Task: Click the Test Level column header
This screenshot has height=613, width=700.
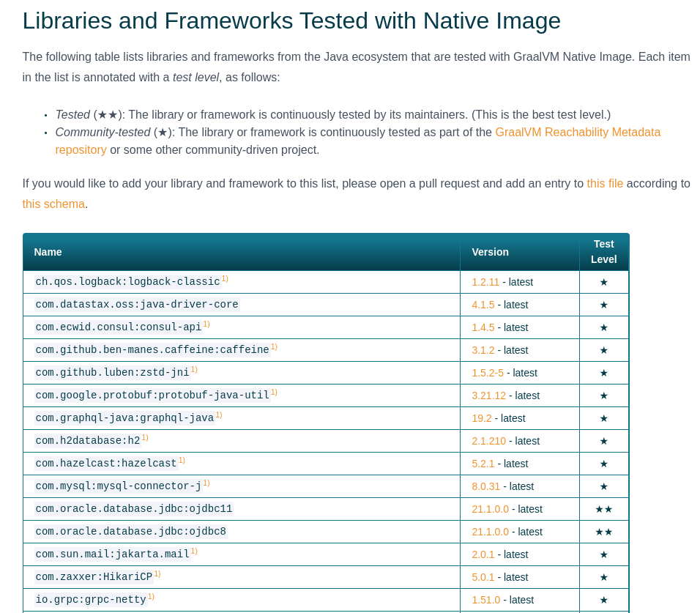Action: pos(604,252)
